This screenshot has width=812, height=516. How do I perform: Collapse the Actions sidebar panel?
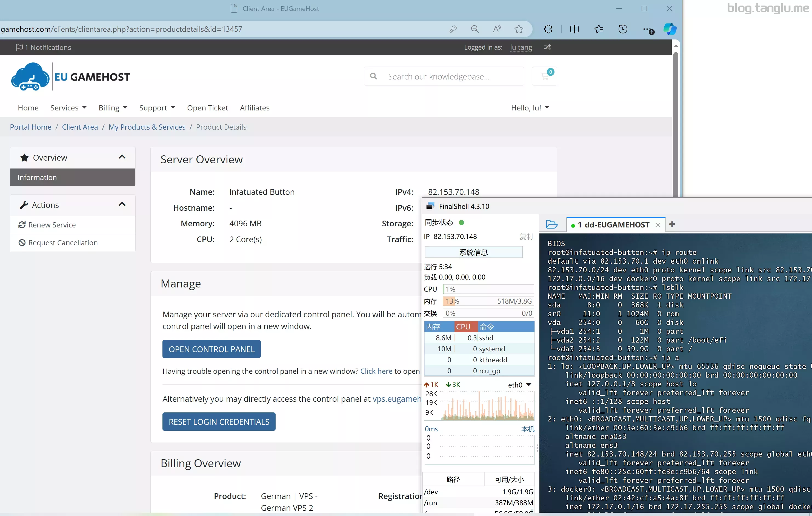pos(122,204)
